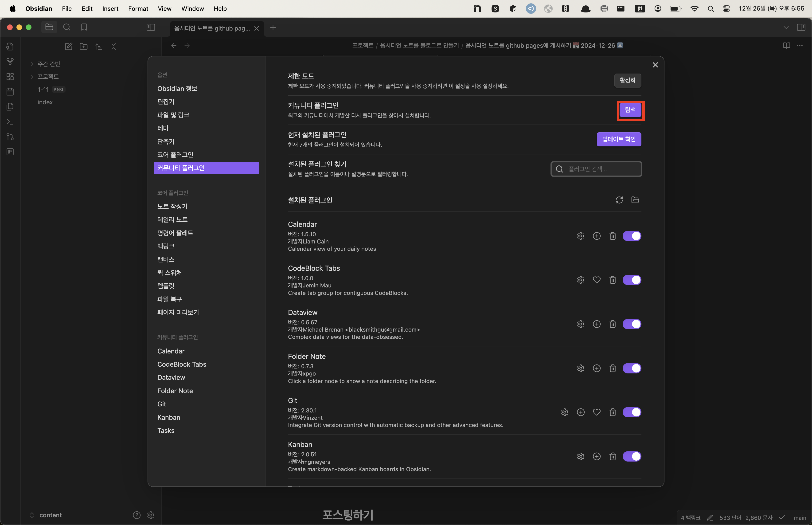812x525 pixels.
Task: Open Dataview entry in settings sidebar
Action: 206,377
